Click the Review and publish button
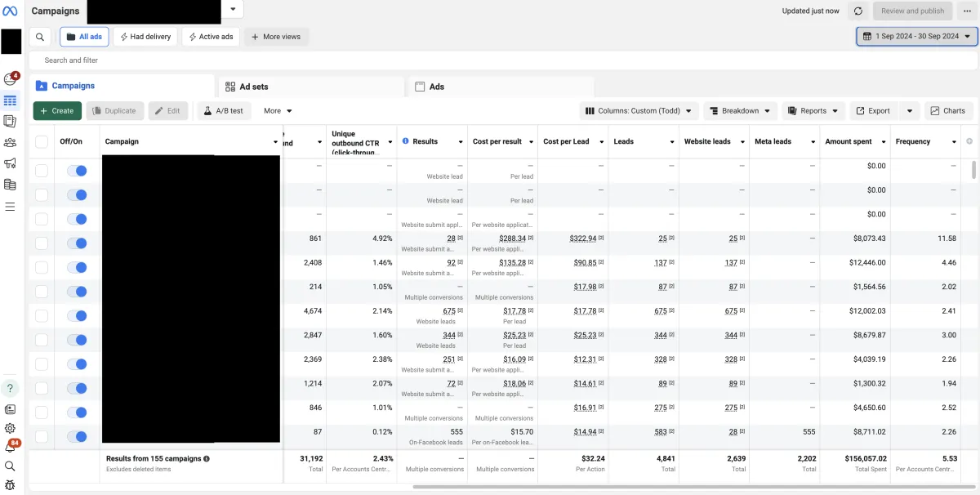980x495 pixels. [x=912, y=11]
